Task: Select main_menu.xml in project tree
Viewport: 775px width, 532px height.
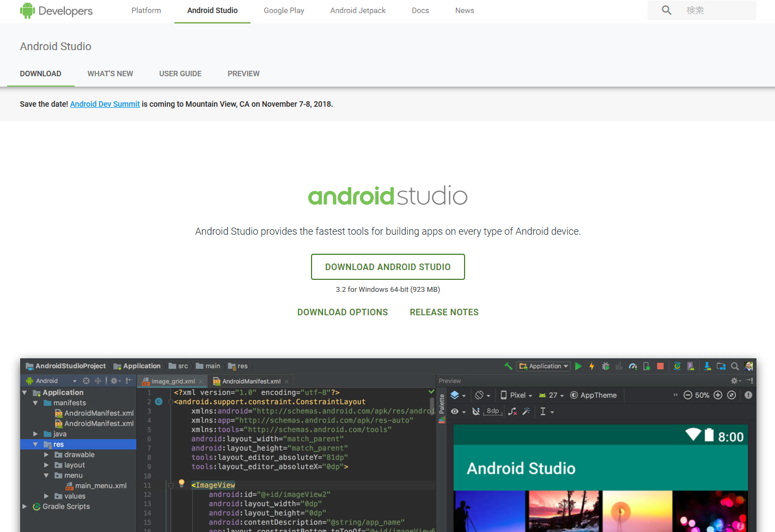Action: pos(96,486)
